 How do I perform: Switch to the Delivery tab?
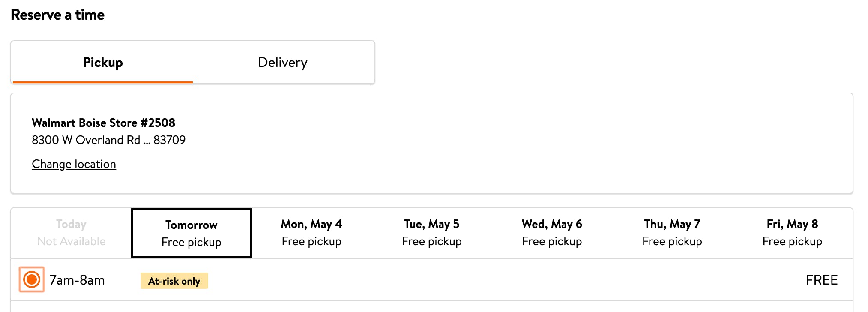[283, 63]
